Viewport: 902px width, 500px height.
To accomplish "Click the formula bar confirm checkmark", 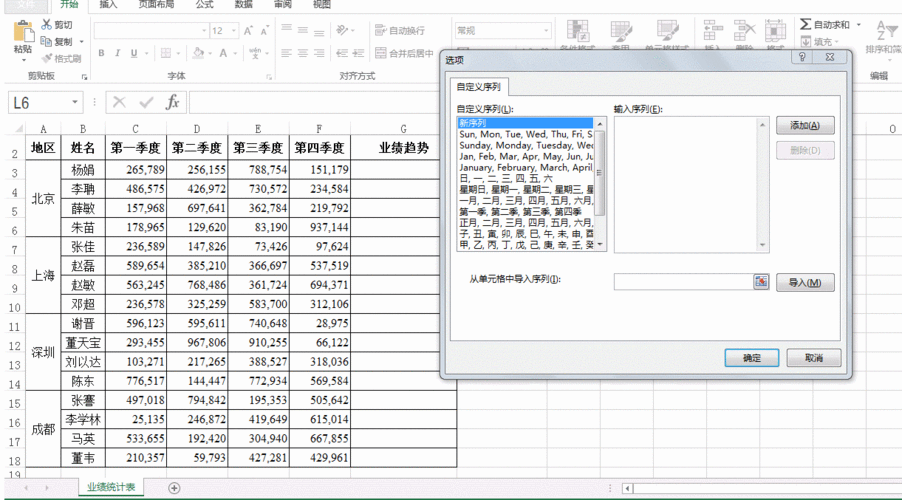I will pos(146,102).
